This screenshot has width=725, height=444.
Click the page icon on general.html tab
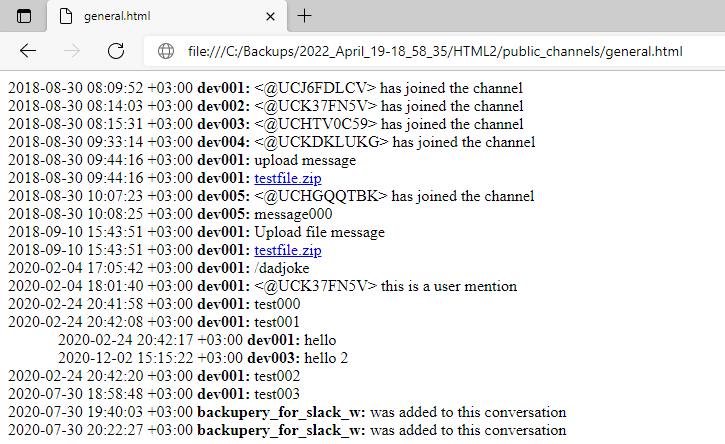(x=66, y=16)
